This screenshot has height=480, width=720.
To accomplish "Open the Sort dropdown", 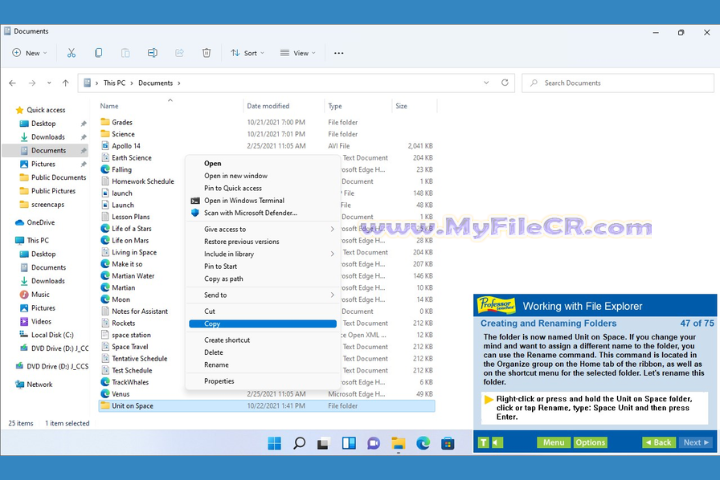I will tap(248, 53).
